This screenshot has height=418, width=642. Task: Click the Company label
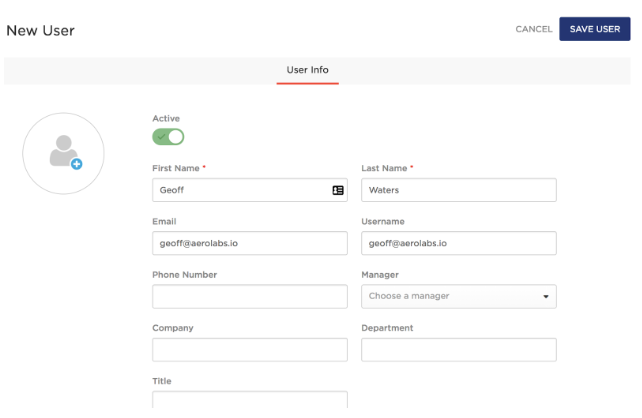click(x=173, y=328)
